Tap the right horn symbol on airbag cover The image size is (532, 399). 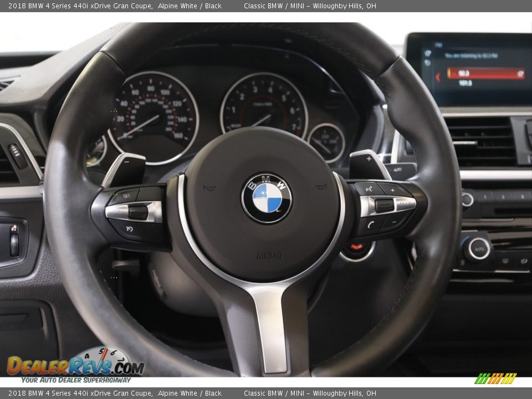pyautogui.click(x=321, y=187)
